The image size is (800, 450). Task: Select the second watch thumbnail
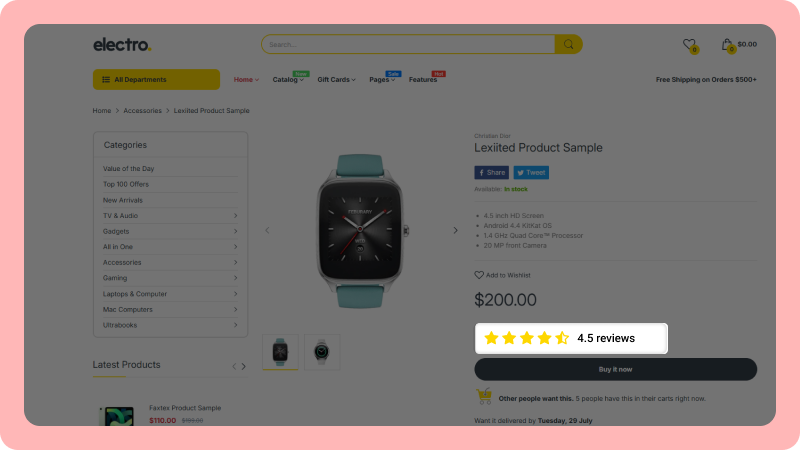pos(322,352)
